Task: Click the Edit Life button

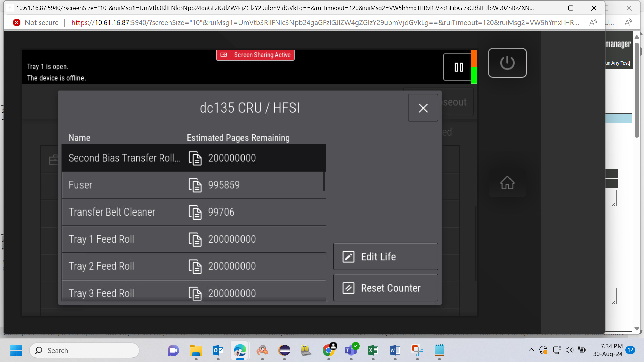Action: coord(386,257)
